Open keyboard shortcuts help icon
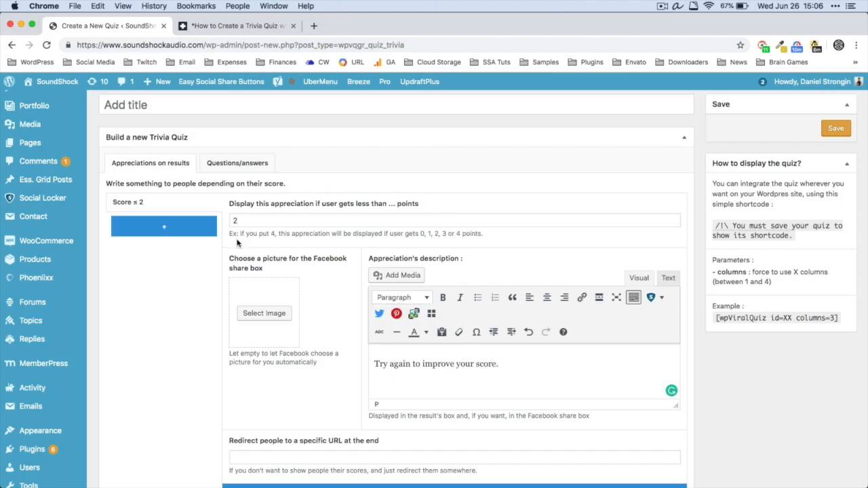868x488 pixels. click(x=563, y=332)
